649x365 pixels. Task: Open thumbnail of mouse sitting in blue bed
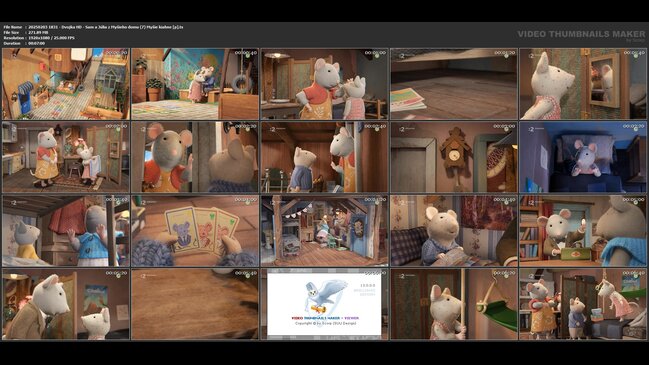[583, 157]
